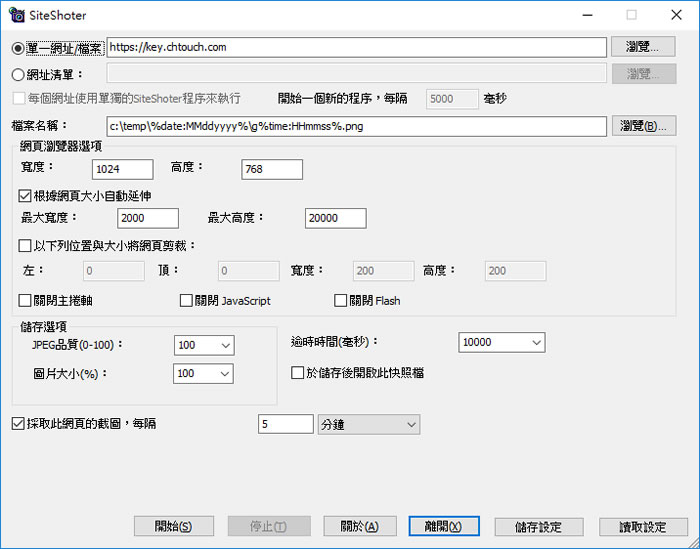Image resolution: width=700 pixels, height=549 pixels.
Task: Check 於儲存後開啟此快照檔 option
Action: click(297, 373)
